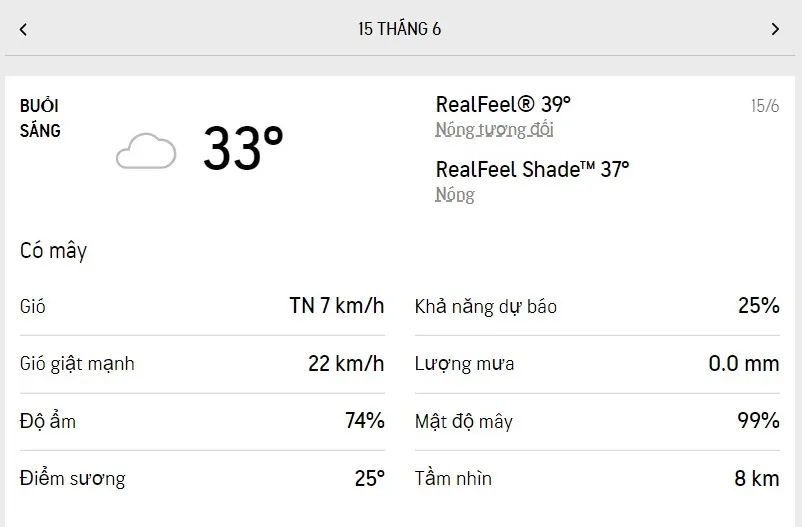Select the 15 THÁNG 6 date header
The width and height of the screenshot is (802, 527).
(400, 29)
